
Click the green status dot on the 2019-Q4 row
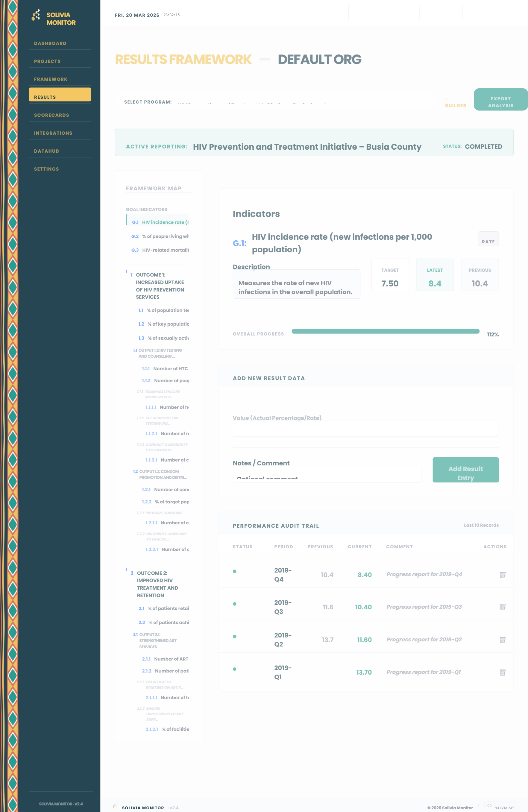click(x=235, y=572)
